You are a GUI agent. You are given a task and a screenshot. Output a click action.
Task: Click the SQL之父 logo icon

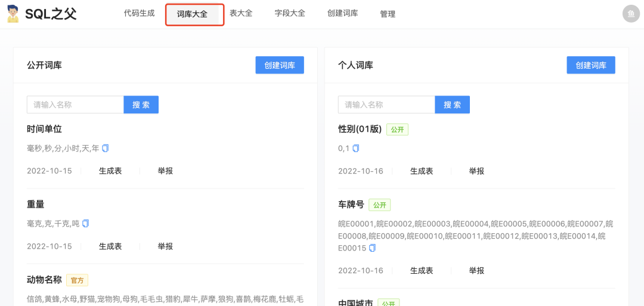(x=13, y=14)
